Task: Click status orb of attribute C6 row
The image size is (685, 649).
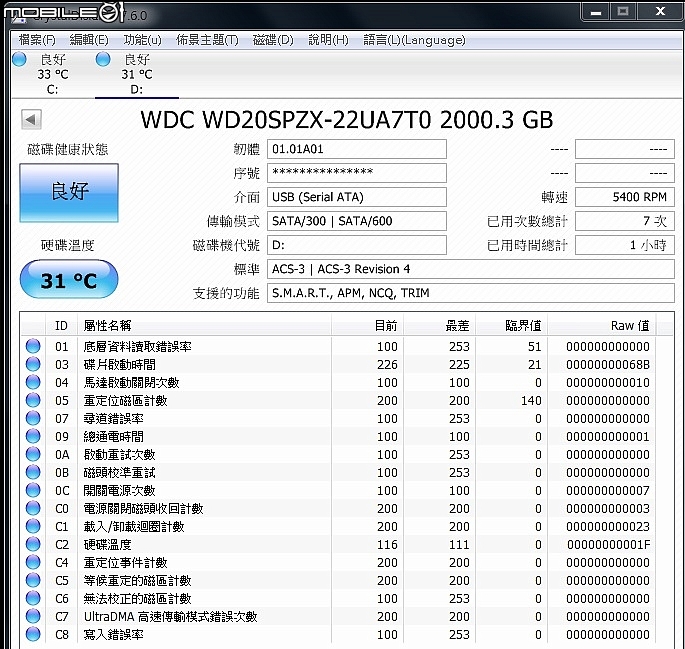Action: tap(33, 598)
